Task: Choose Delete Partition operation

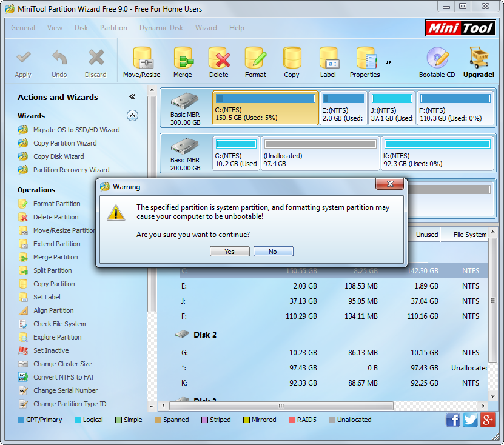Action: click(x=56, y=217)
